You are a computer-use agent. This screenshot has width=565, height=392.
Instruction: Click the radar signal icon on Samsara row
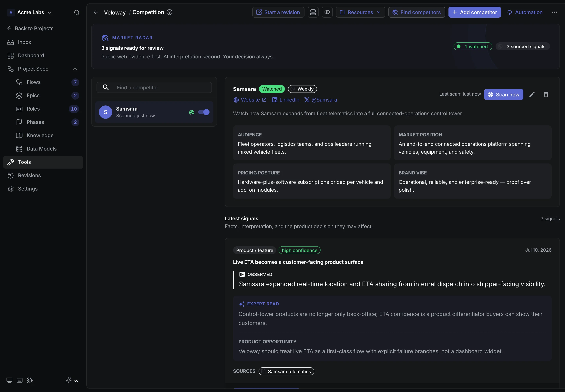coord(191,112)
